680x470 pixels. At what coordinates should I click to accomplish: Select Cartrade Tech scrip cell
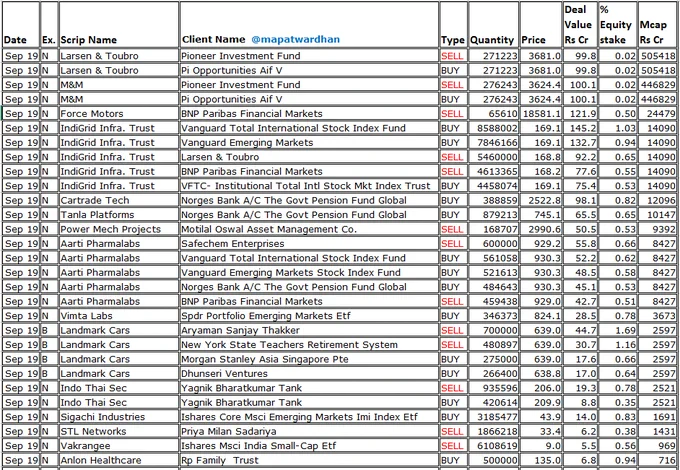click(x=118, y=200)
